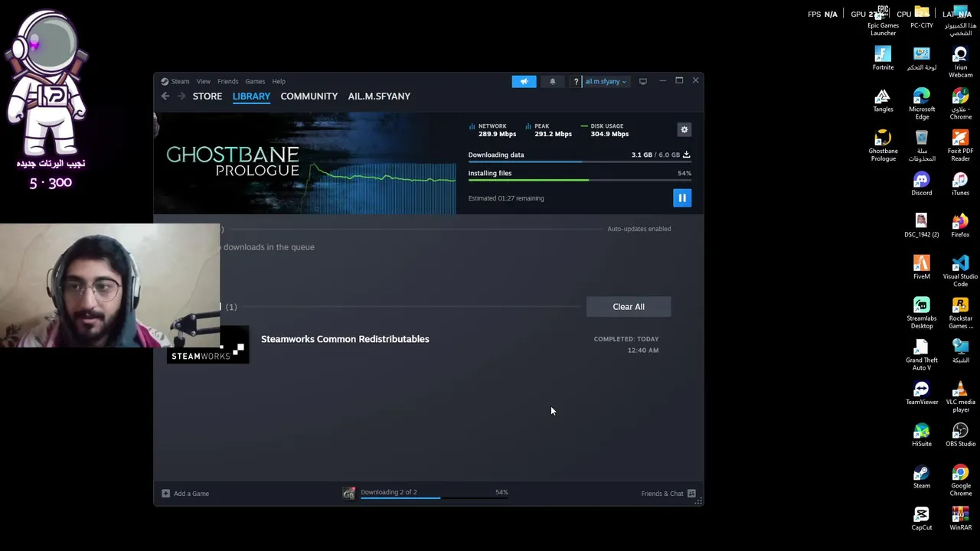Screen dimensions: 980x551
Task: Click the Ghostbane Prologue banner
Action: [x=305, y=162]
